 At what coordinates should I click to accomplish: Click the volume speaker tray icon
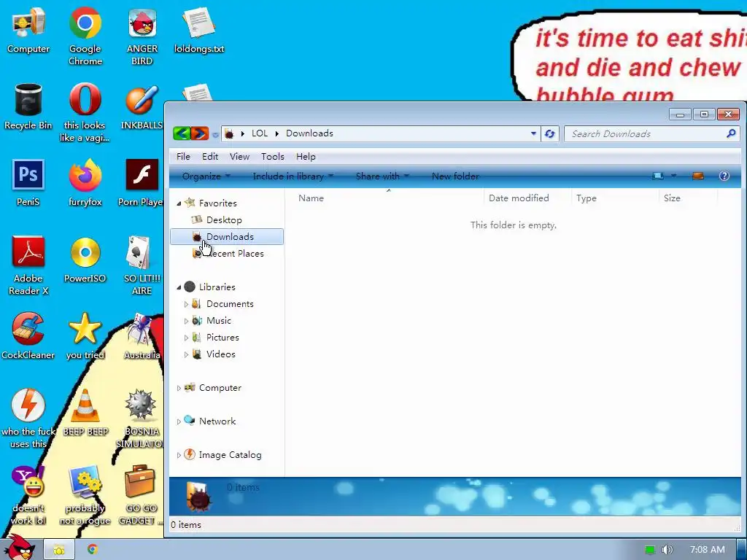point(667,550)
